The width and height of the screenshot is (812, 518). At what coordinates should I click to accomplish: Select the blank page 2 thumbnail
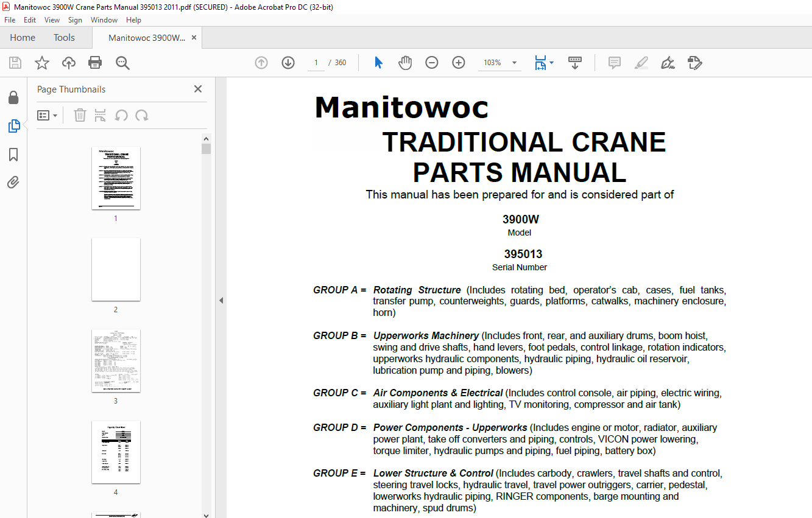pyautogui.click(x=116, y=269)
